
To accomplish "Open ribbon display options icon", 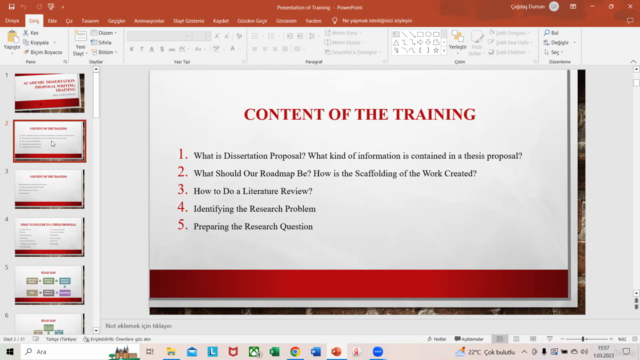I will (x=573, y=7).
